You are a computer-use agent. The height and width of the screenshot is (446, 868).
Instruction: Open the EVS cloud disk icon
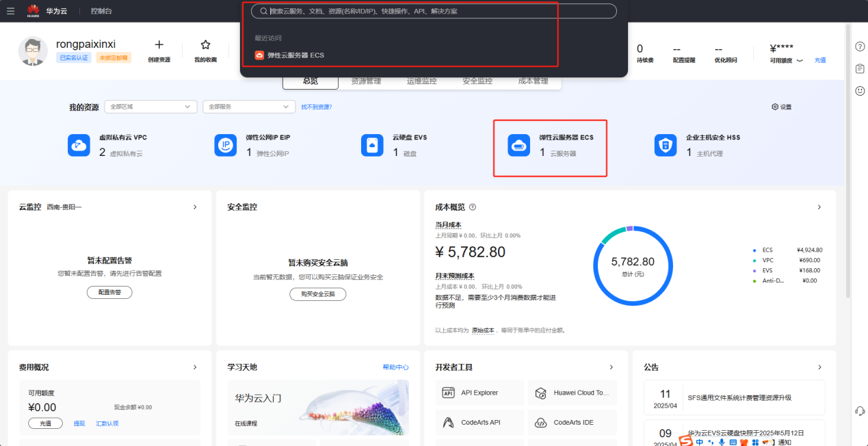tap(372, 145)
